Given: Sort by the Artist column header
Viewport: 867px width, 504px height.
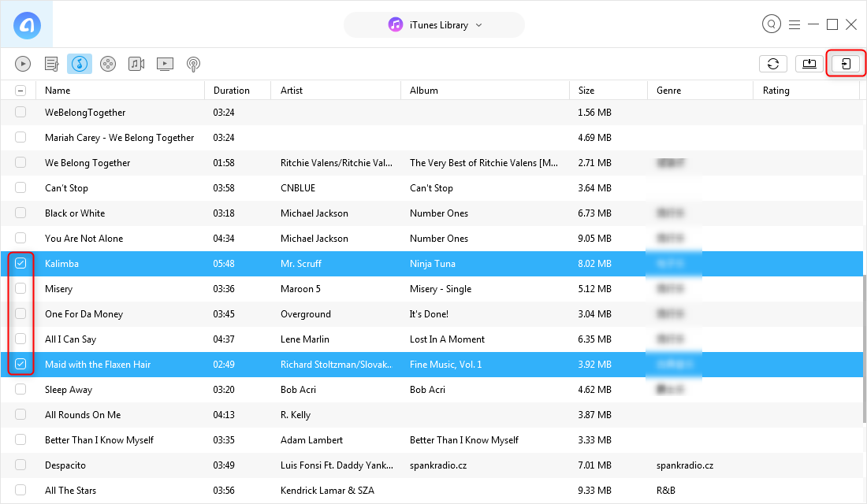Looking at the screenshot, I should point(336,91).
